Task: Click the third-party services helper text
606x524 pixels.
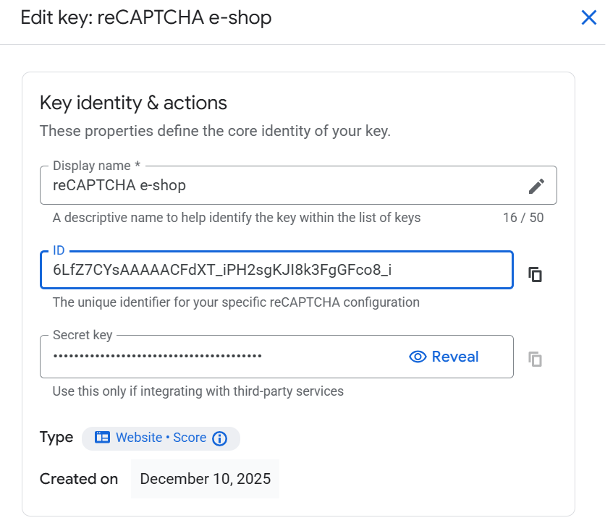Action: [198, 391]
